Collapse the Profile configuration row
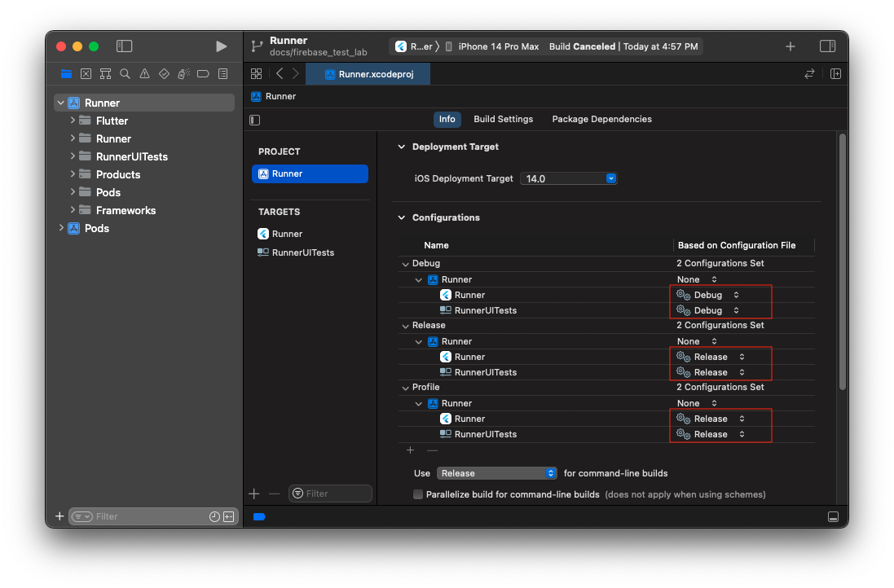 click(x=405, y=388)
